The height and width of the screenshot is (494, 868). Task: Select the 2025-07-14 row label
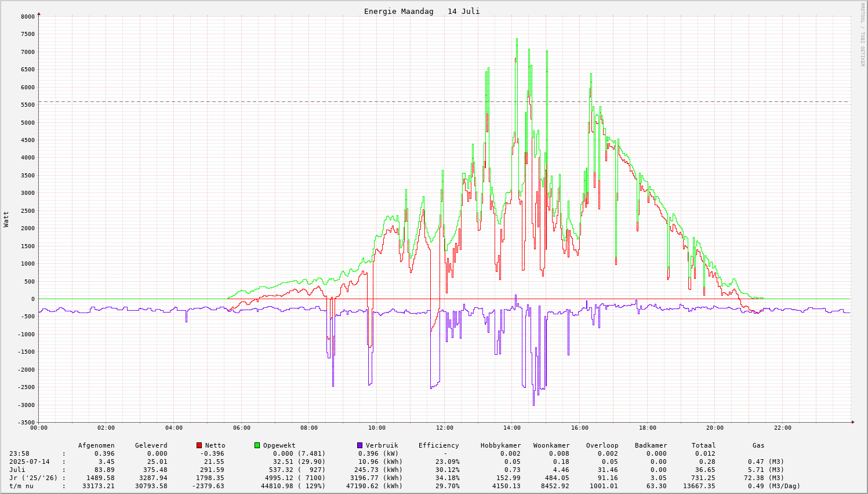[x=29, y=462]
